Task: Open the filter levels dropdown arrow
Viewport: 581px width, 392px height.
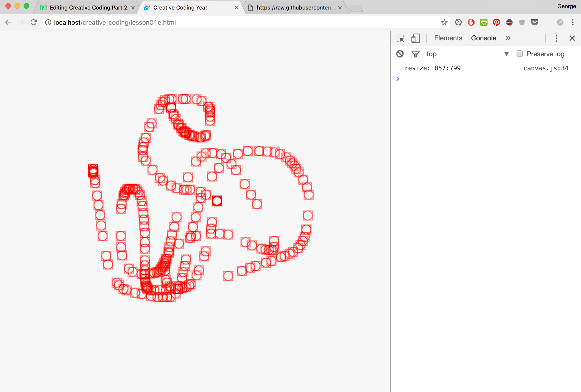Action: click(x=506, y=54)
